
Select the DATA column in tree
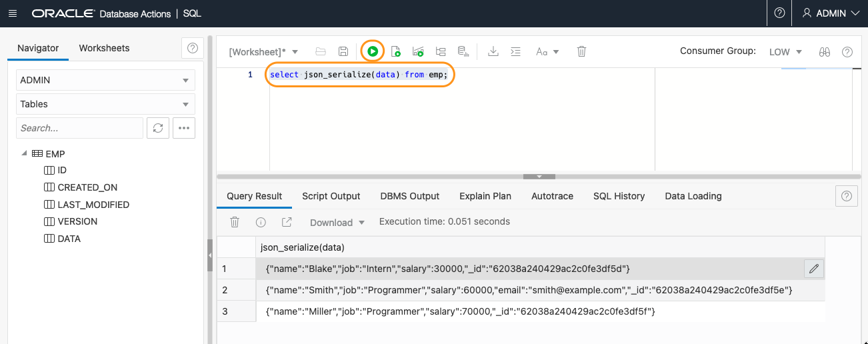pyautogui.click(x=69, y=239)
